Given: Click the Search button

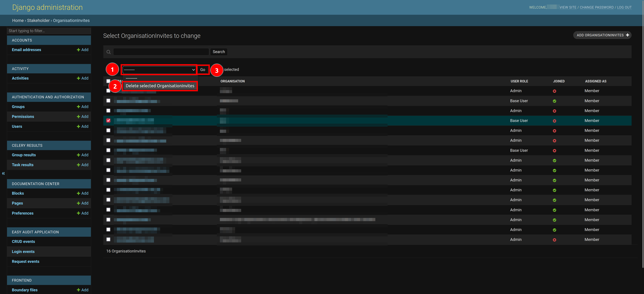Looking at the screenshot, I should pos(219,52).
